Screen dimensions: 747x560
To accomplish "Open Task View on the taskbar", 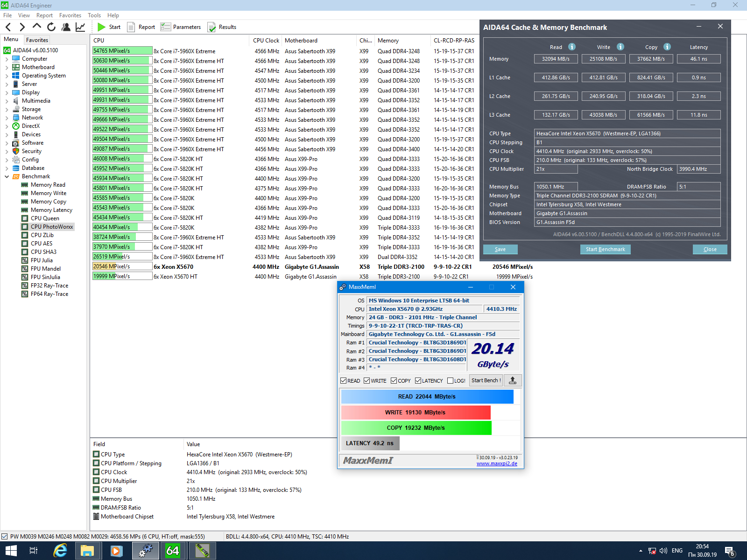I will click(33, 551).
